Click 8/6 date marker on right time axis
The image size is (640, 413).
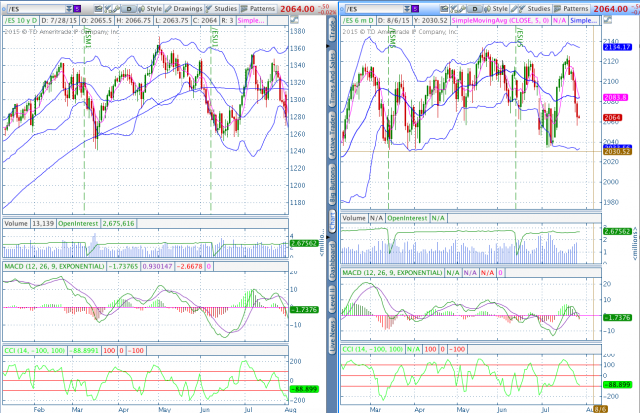[x=600, y=409]
